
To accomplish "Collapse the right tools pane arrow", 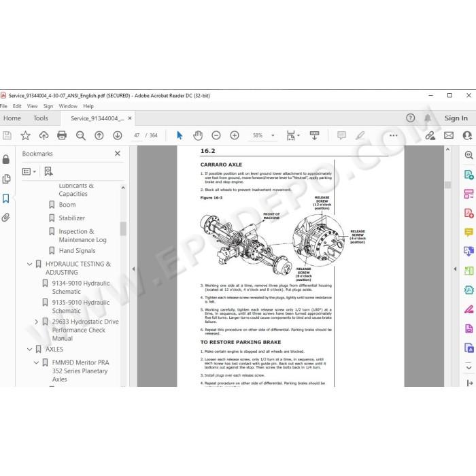I will point(455,269).
